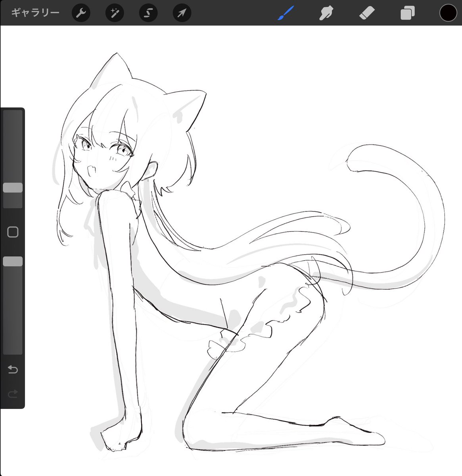Select the Eraser tool
This screenshot has width=462, height=476.
tap(367, 13)
